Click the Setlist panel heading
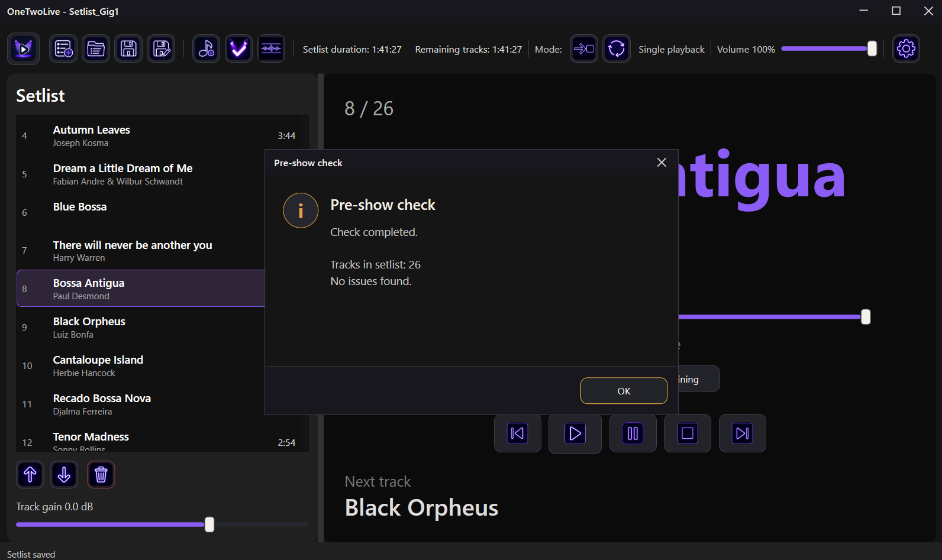 (40, 96)
